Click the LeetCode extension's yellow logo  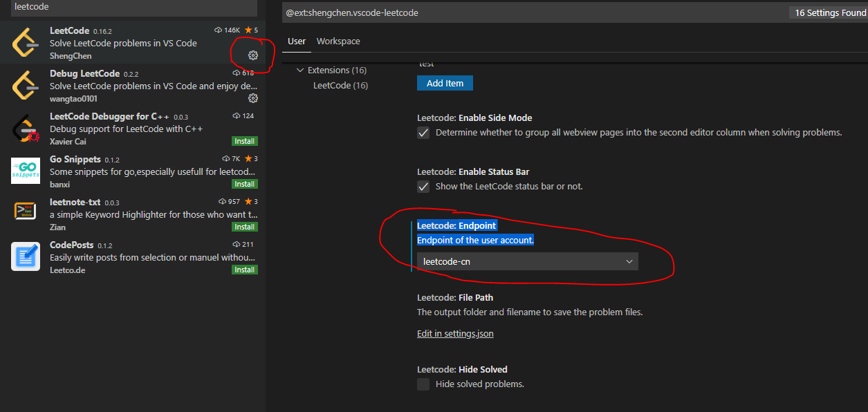[x=25, y=42]
